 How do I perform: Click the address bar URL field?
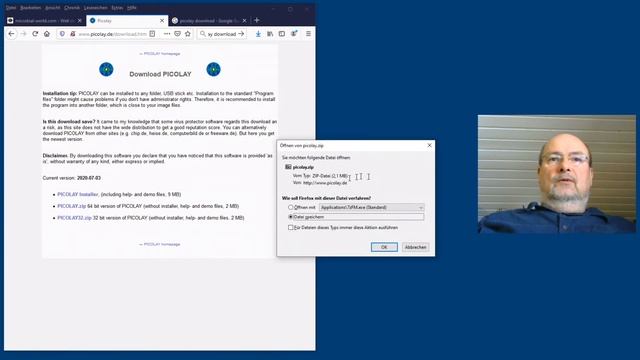point(112,34)
